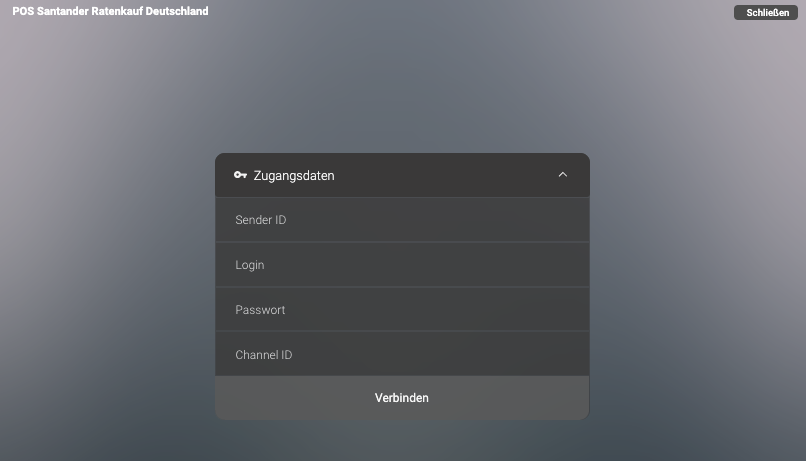The image size is (806, 461).
Task: Click the Channel ID placeholder text
Action: point(264,355)
